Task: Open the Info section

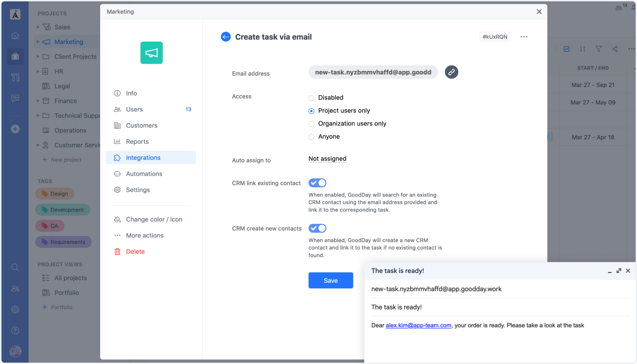Action: point(151,93)
